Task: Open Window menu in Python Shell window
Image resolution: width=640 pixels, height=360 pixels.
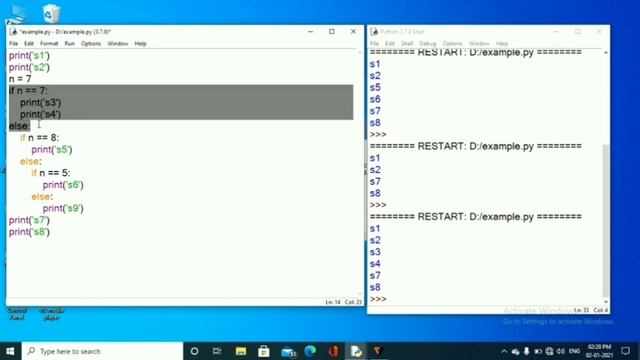Action: [479, 43]
